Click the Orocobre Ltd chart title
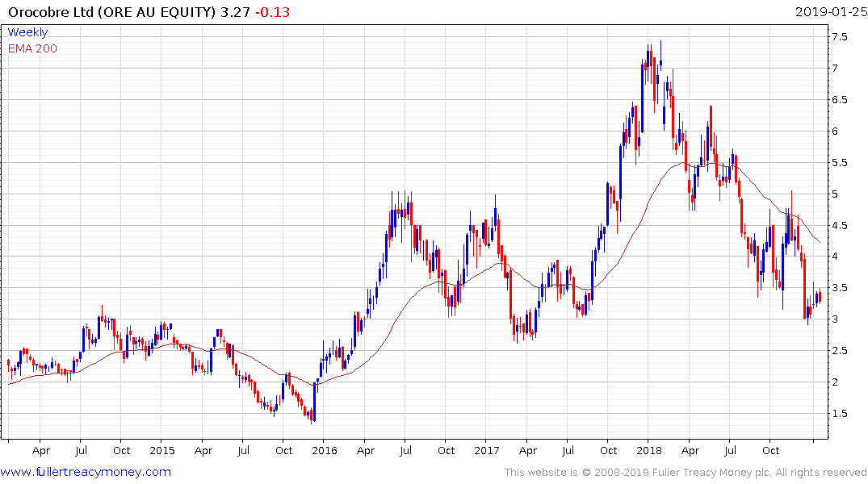Image resolution: width=868 pixels, height=484 pixels. tap(111, 11)
